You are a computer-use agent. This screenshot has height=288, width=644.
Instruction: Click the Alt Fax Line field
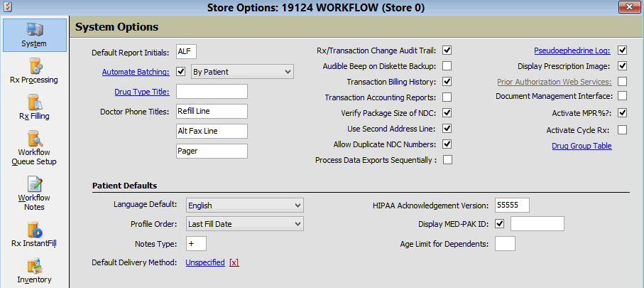pyautogui.click(x=212, y=131)
